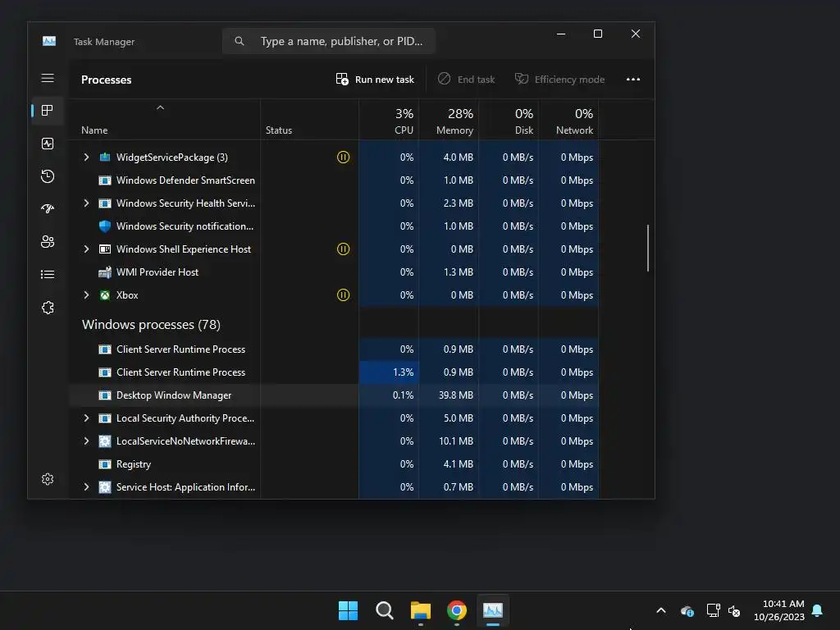Select the Desktop Window Manager process

[334, 395]
